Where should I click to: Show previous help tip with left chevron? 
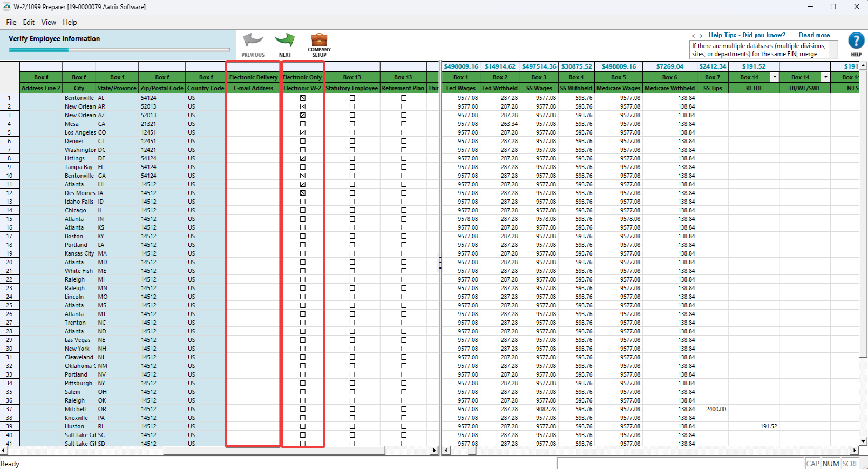tap(694, 36)
